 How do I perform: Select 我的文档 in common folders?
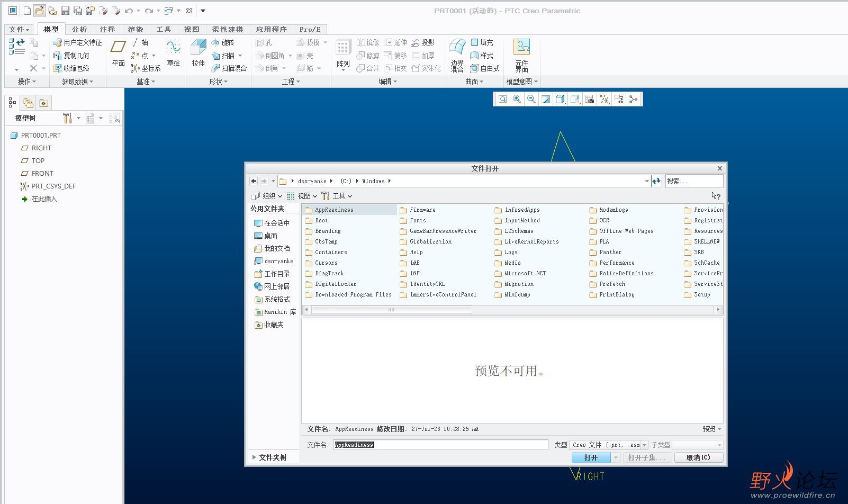[x=272, y=248]
